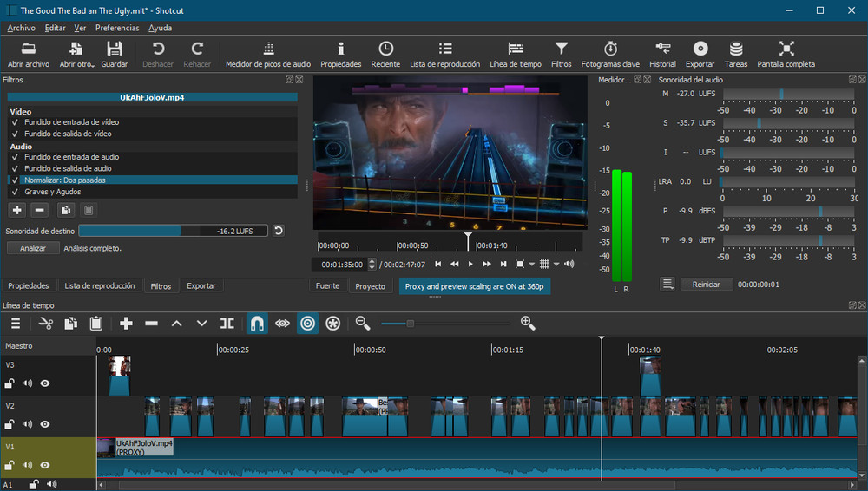Open the Abrir otro dropdown

(77, 55)
